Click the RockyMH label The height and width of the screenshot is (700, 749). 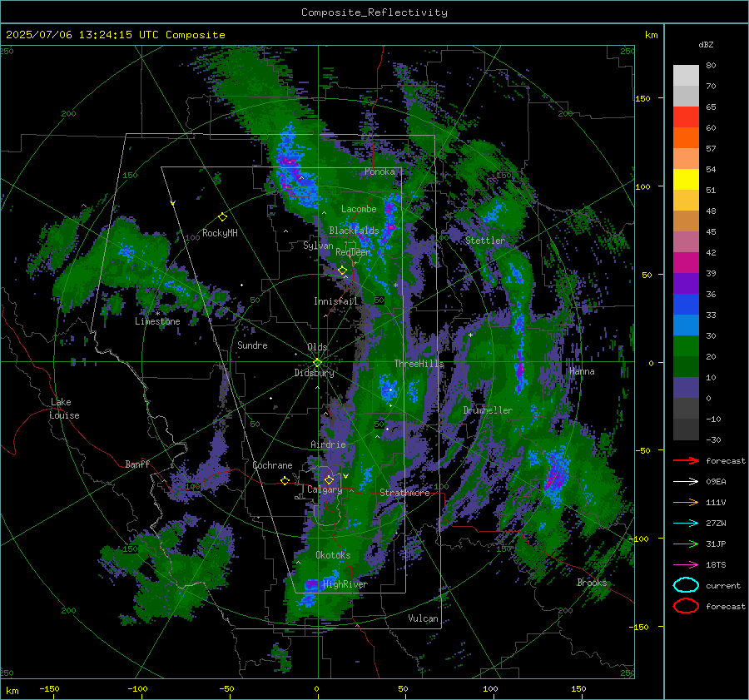(x=220, y=233)
